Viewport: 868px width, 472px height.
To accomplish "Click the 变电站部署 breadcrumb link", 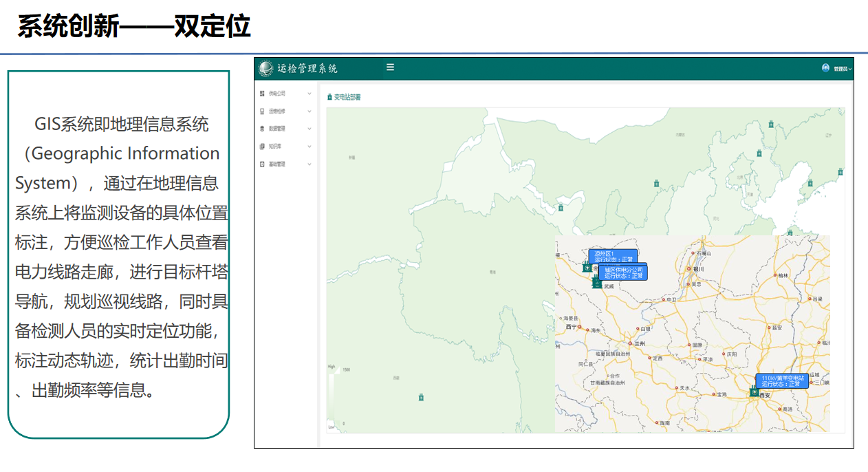I will coord(348,97).
